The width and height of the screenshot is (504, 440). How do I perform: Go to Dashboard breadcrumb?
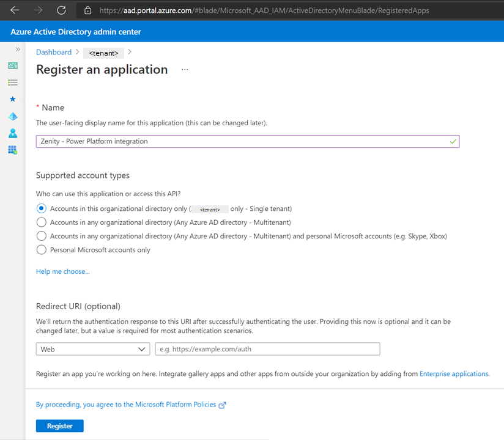tap(54, 53)
